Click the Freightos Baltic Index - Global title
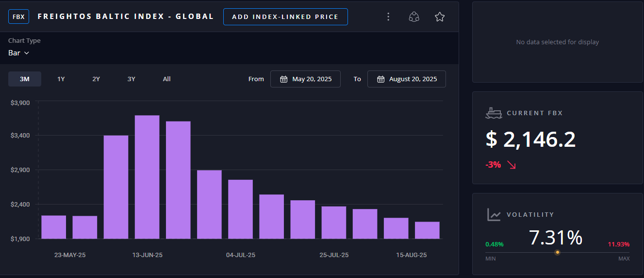 click(x=126, y=17)
